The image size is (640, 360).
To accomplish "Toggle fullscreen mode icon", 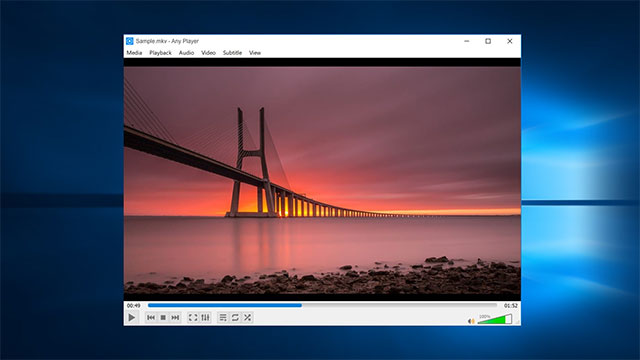I will click(x=193, y=318).
